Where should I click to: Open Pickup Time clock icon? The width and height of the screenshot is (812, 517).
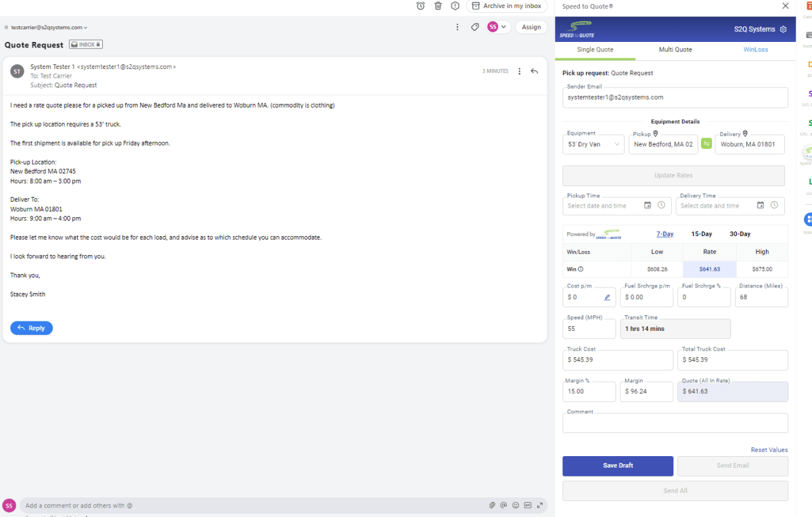click(x=661, y=206)
